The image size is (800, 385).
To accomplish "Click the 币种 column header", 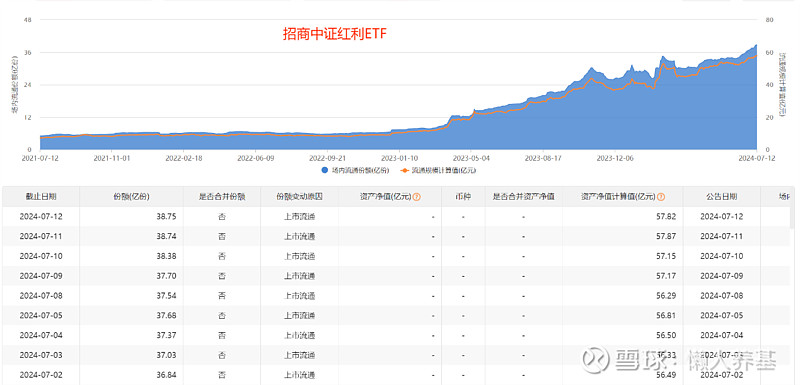I will tap(463, 197).
